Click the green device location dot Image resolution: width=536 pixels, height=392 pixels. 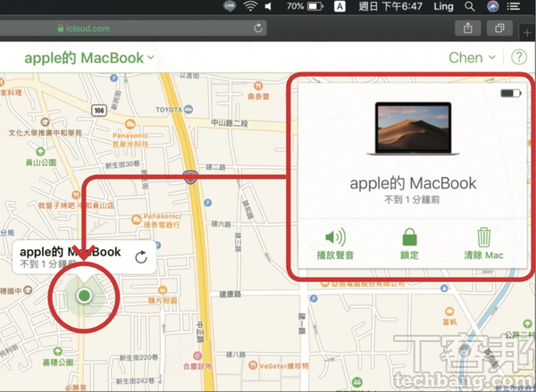point(84,296)
